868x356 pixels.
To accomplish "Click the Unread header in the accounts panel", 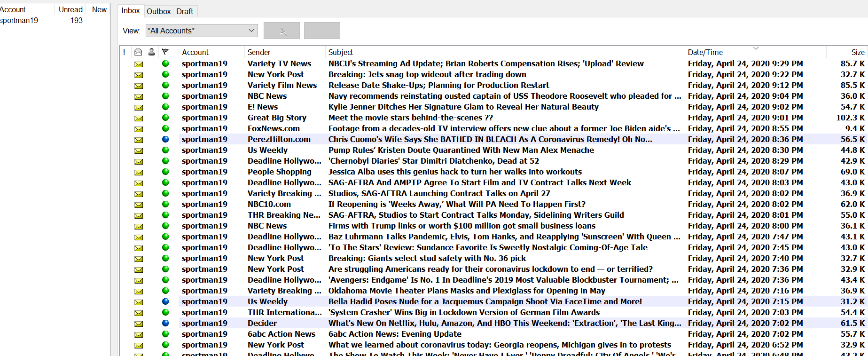I will [70, 9].
